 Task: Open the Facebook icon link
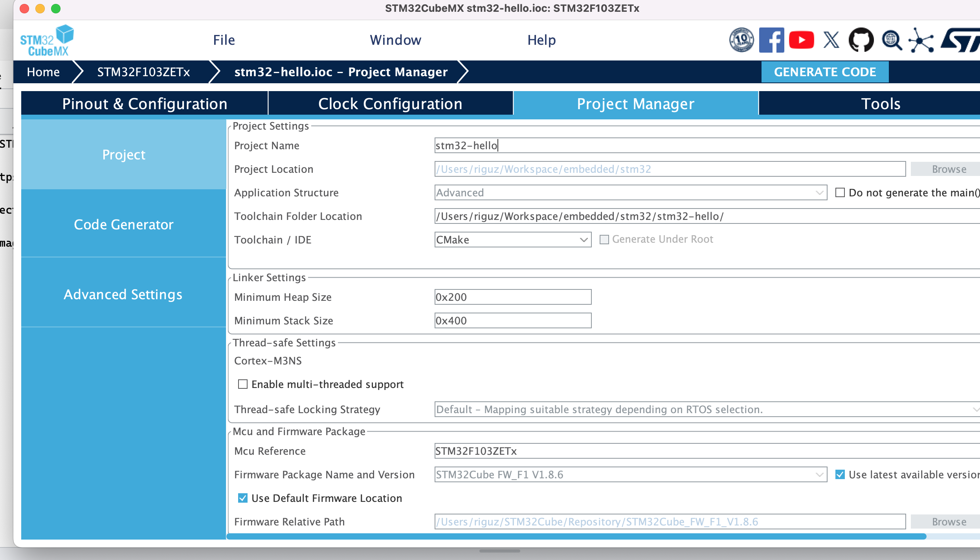tap(771, 40)
